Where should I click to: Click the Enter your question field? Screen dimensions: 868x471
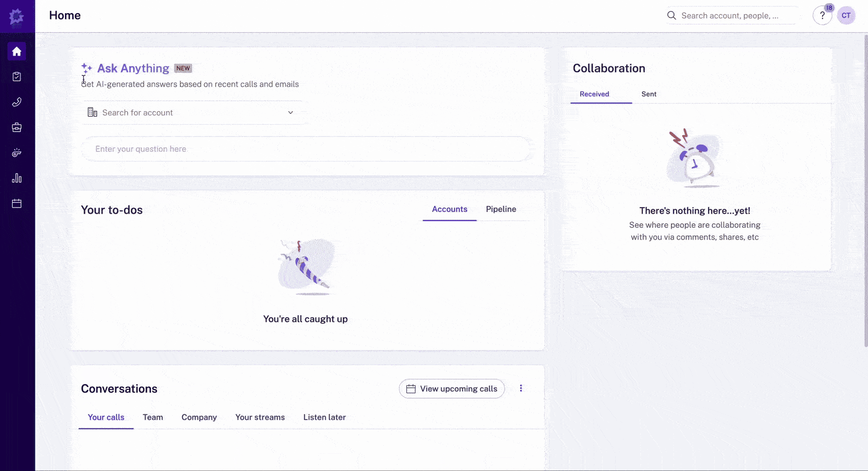point(306,149)
